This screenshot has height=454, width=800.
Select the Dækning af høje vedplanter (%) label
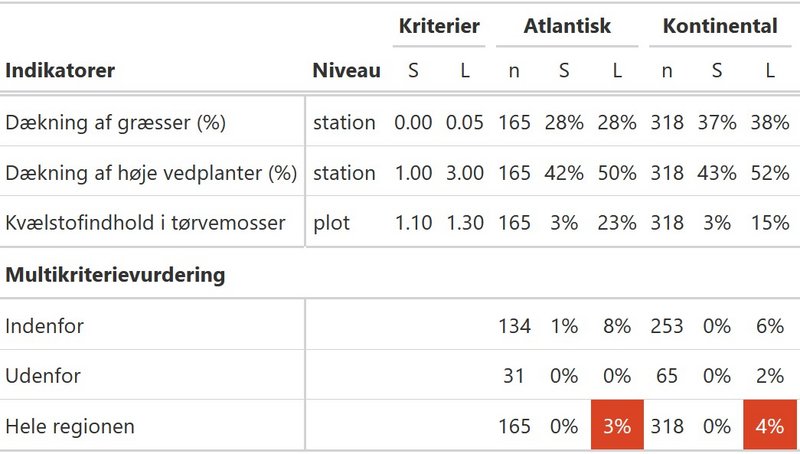(x=151, y=173)
